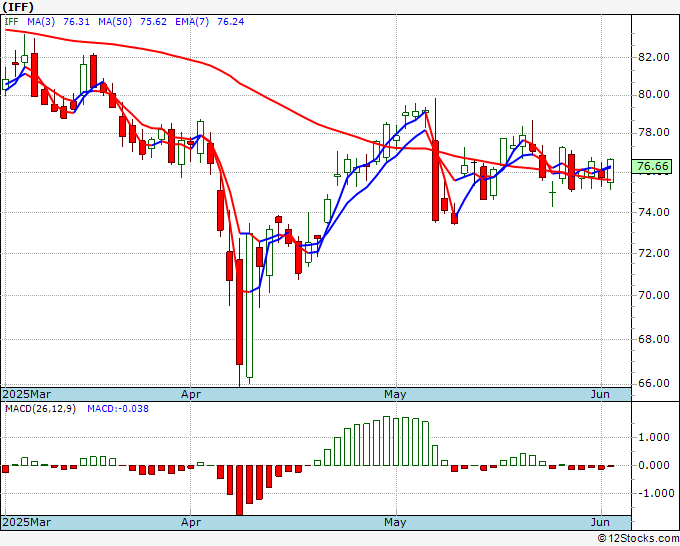Click the deepest red MACD histogram bar
The height and width of the screenshot is (546, 680).
[x=239, y=490]
